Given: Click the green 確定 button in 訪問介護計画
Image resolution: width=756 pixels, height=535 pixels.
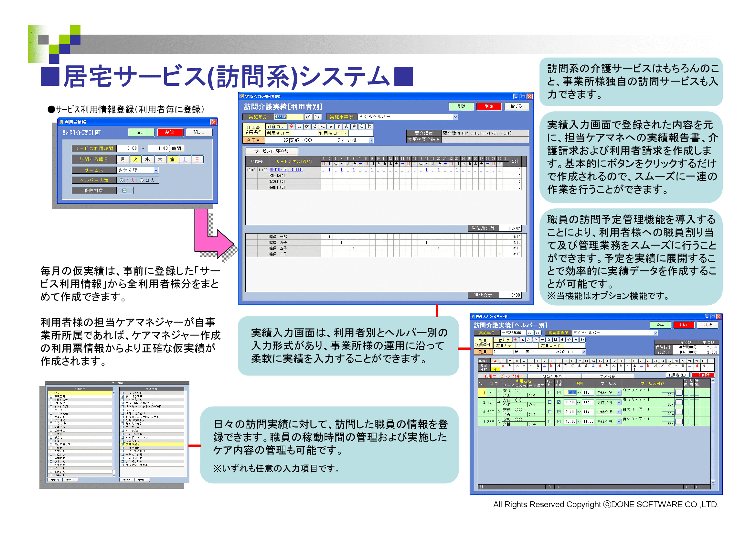Looking at the screenshot, I should (x=141, y=132).
